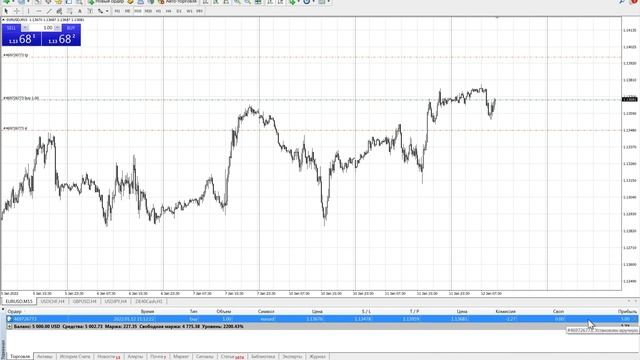Choose the Fibonacci retracement tool
The width and height of the screenshot is (640, 360).
(70, 11)
